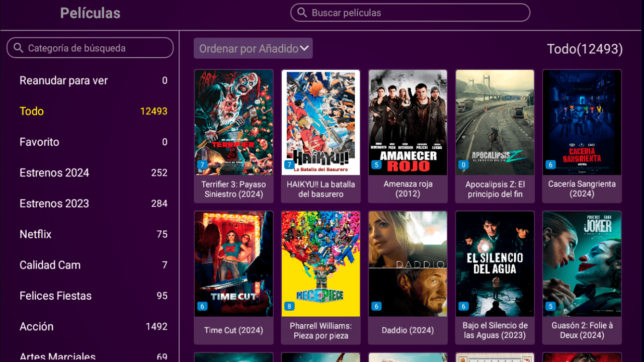
Task: Click the magnifier icon in movie search bar
Action: point(302,13)
